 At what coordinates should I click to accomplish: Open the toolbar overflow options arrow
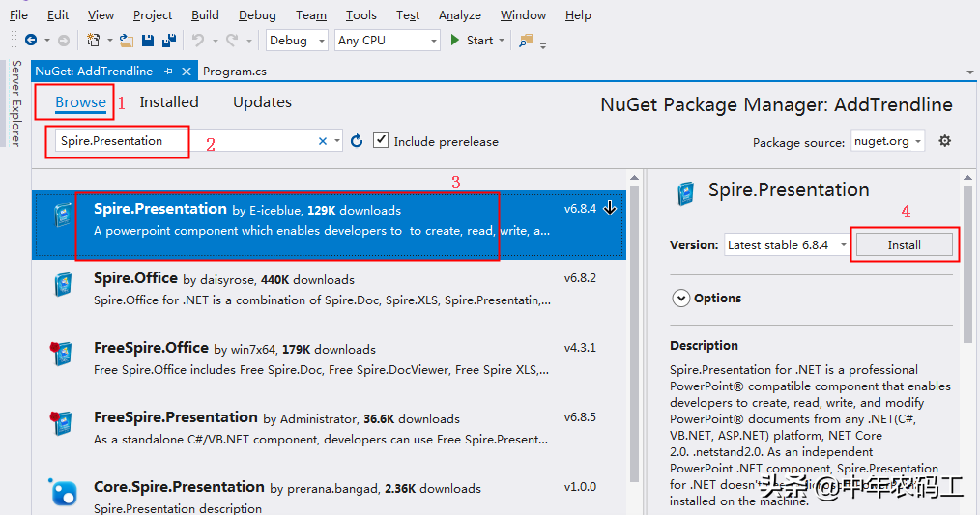coord(543,45)
